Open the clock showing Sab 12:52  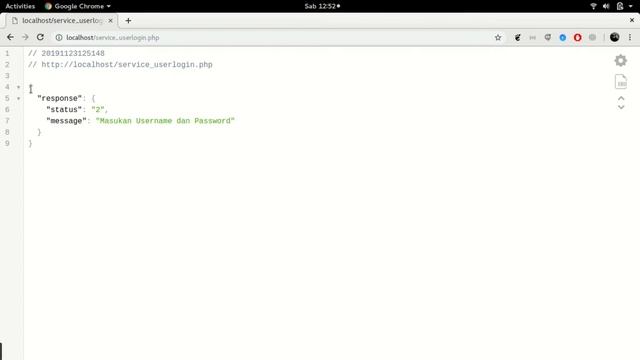click(x=322, y=6)
